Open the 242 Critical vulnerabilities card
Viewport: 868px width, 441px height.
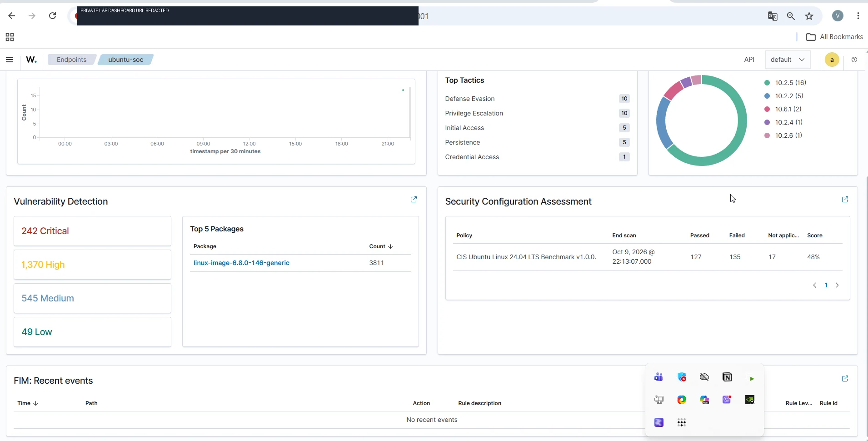(x=92, y=231)
